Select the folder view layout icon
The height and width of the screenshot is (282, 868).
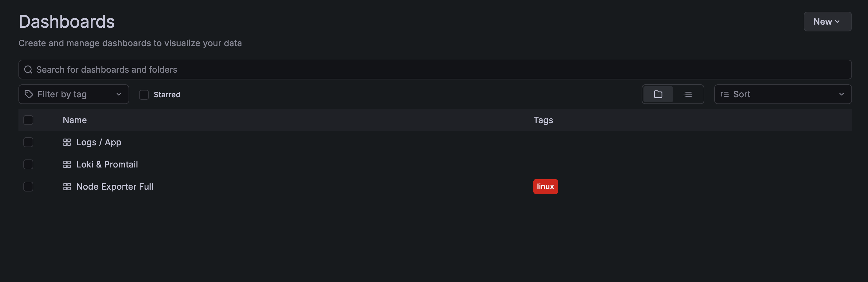tap(658, 94)
